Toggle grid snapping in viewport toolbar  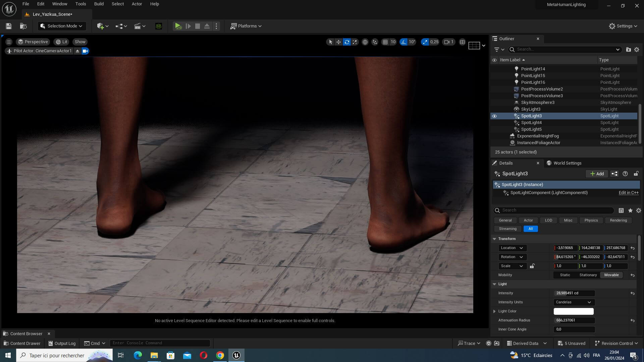coord(385,42)
